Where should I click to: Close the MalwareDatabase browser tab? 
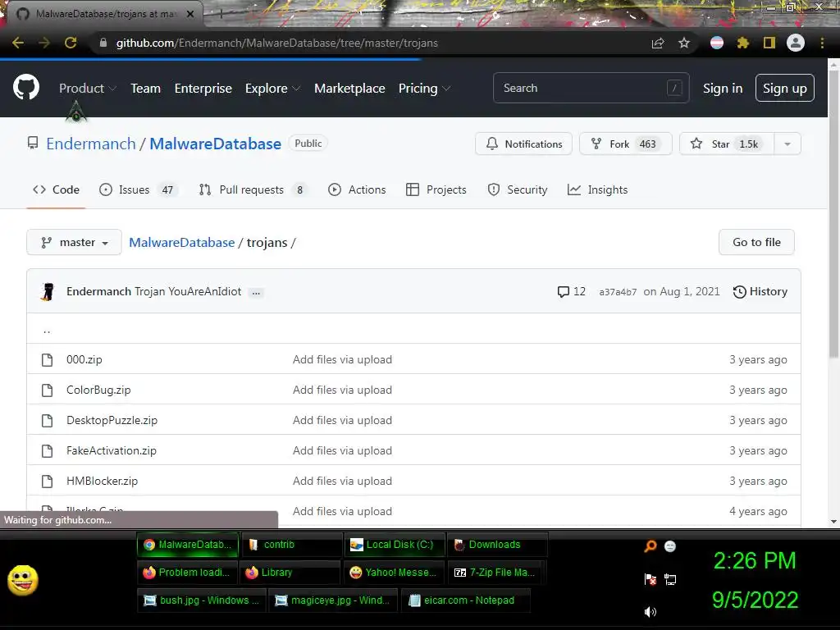pyautogui.click(x=190, y=14)
